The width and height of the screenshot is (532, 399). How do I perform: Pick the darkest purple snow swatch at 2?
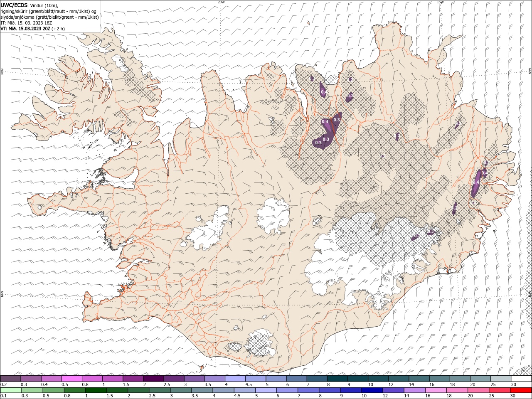[153, 379]
